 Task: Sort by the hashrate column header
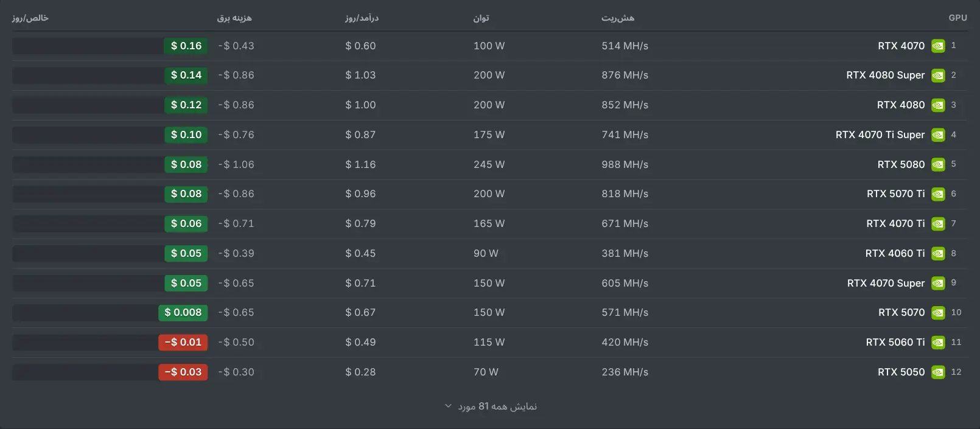618,18
